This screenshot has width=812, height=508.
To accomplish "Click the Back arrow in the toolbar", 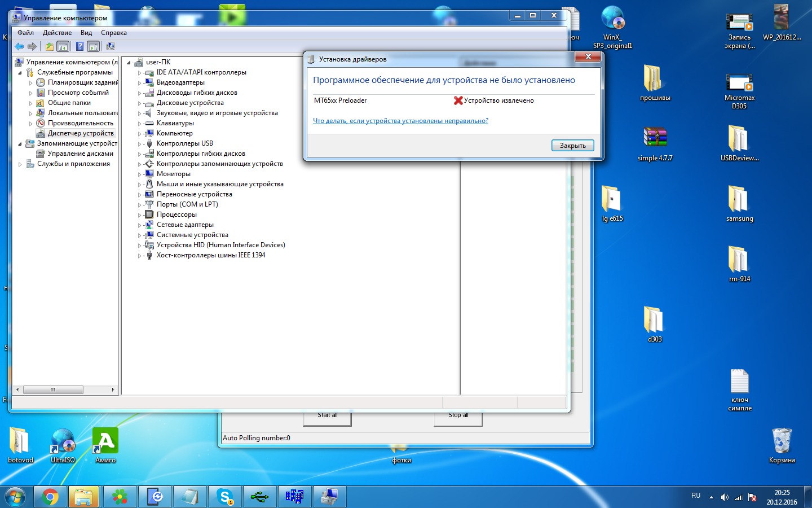I will 19,46.
